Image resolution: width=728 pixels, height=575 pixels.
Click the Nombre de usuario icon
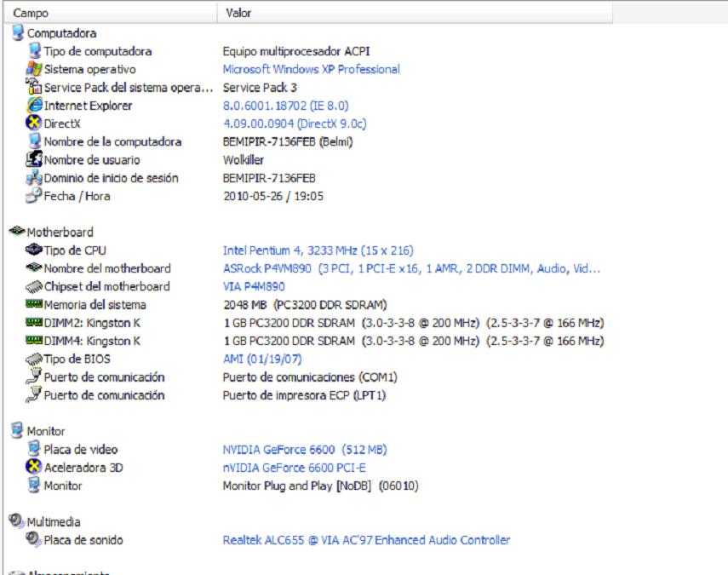(34, 159)
